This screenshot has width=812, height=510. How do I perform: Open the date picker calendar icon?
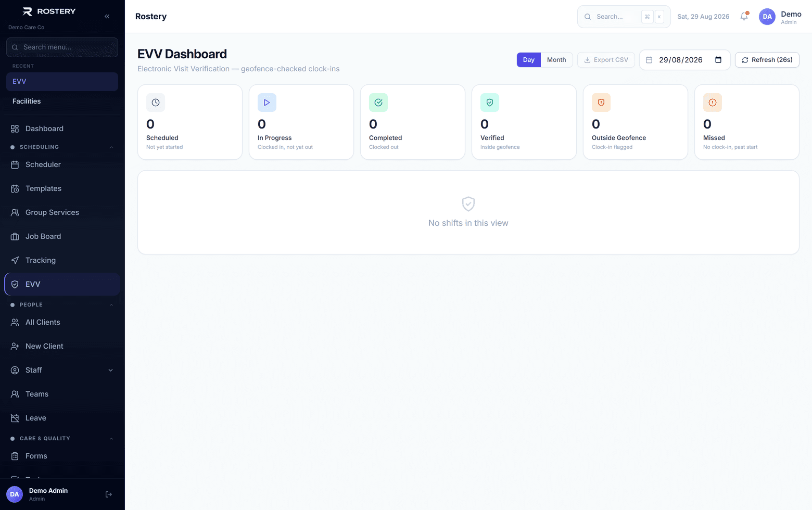[718, 60]
